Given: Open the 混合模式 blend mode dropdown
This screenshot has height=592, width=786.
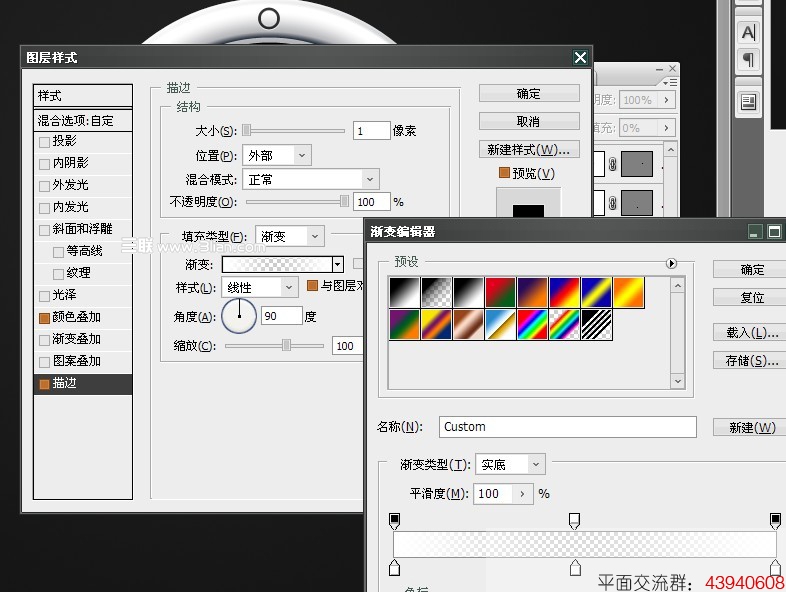Looking at the screenshot, I should pos(311,179).
